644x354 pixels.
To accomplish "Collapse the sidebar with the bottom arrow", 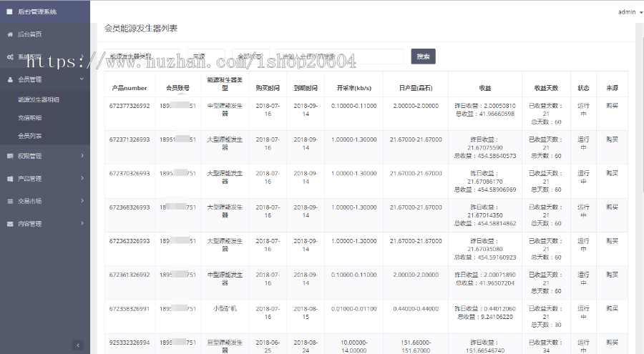I will [79, 345].
